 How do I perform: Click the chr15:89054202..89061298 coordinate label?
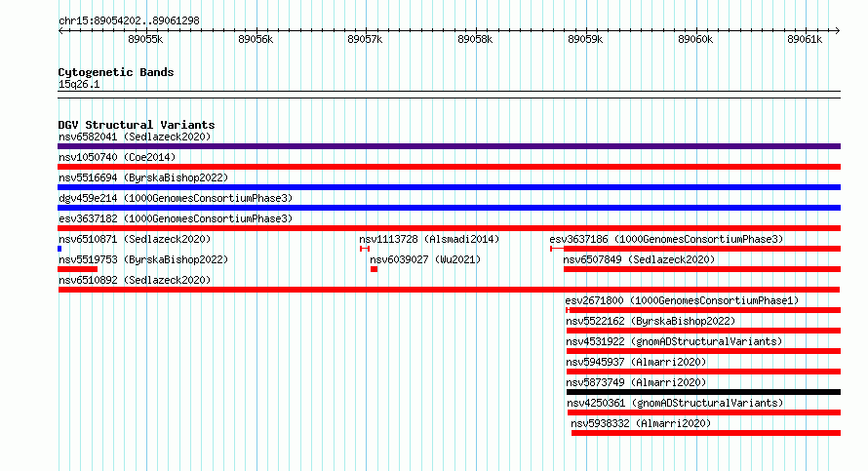[x=129, y=21]
